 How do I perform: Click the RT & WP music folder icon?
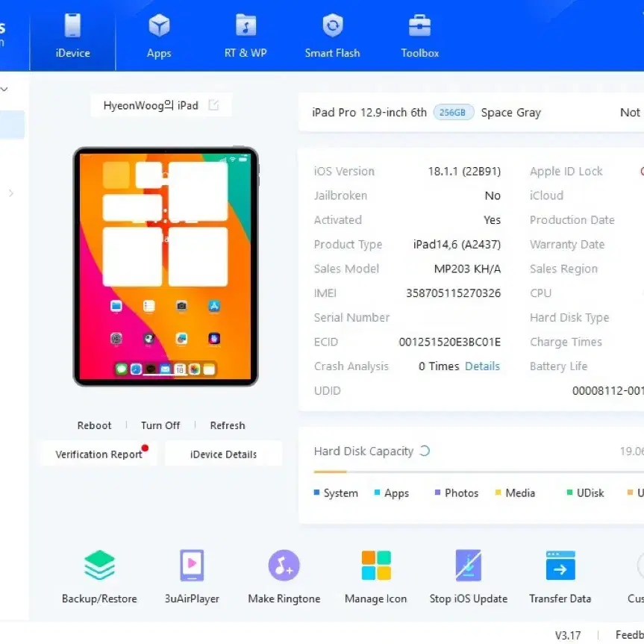(x=246, y=25)
